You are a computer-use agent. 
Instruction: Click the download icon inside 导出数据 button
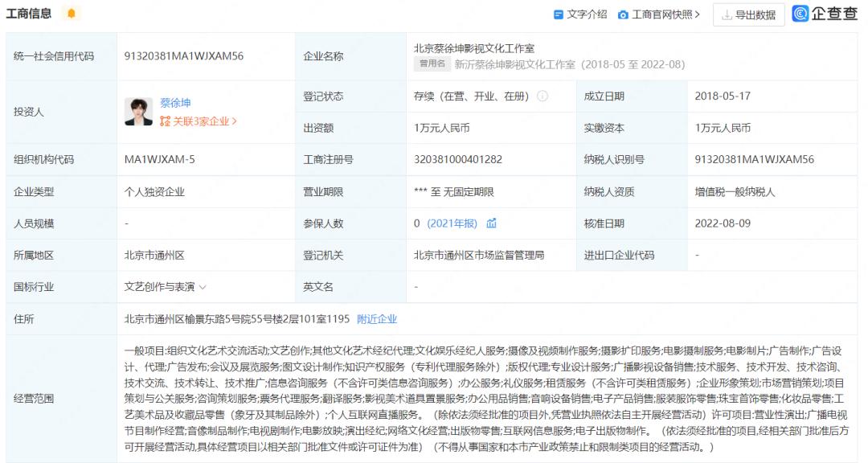click(x=727, y=14)
